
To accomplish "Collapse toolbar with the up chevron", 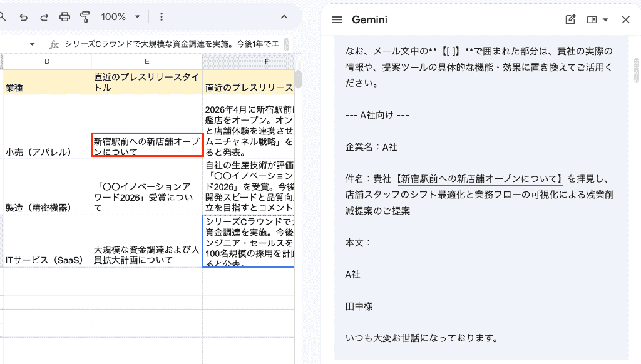I will click(x=284, y=17).
